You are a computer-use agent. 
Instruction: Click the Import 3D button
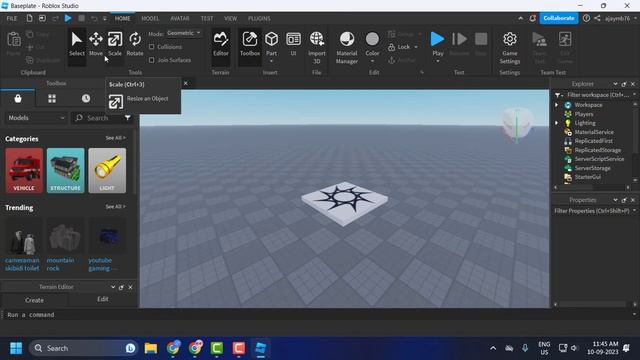coord(317,47)
